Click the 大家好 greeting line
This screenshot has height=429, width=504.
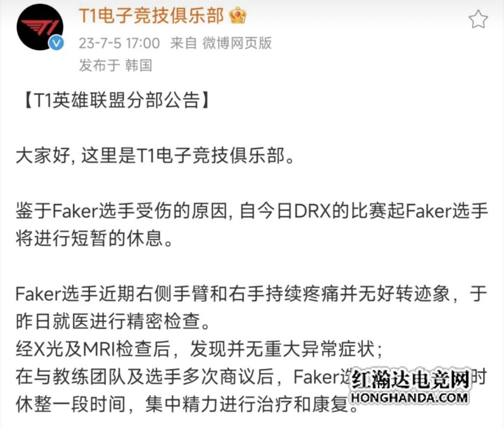[x=155, y=156]
